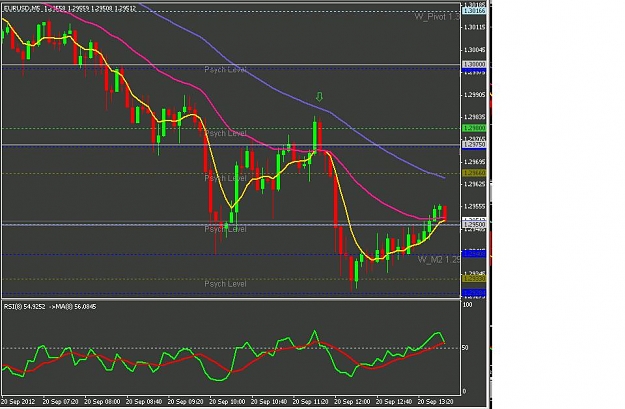The width and height of the screenshot is (625, 409).
Task: Select Psych Level label near 1.29330 line
Action: [225, 284]
